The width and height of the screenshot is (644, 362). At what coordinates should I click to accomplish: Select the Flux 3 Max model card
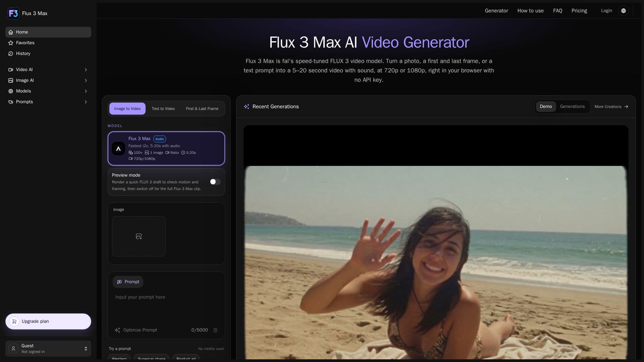166,148
